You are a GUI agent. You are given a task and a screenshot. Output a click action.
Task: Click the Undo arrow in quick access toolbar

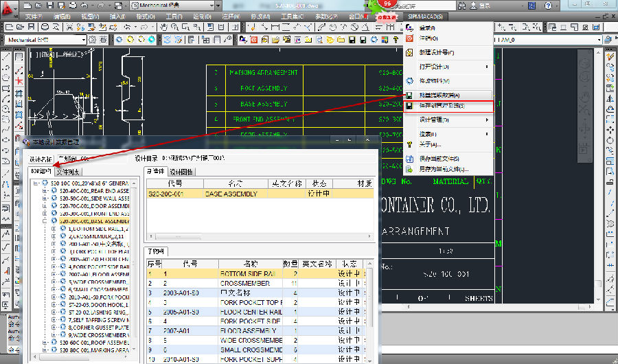[85, 5]
